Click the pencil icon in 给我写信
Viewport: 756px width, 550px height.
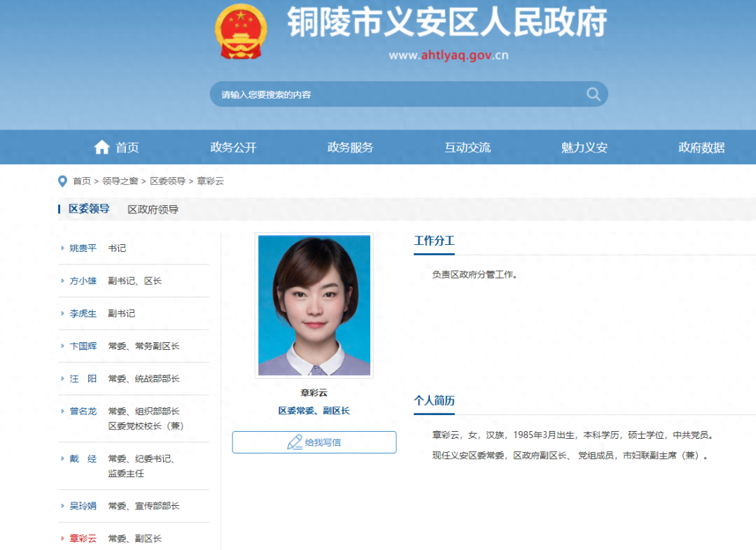point(295,442)
